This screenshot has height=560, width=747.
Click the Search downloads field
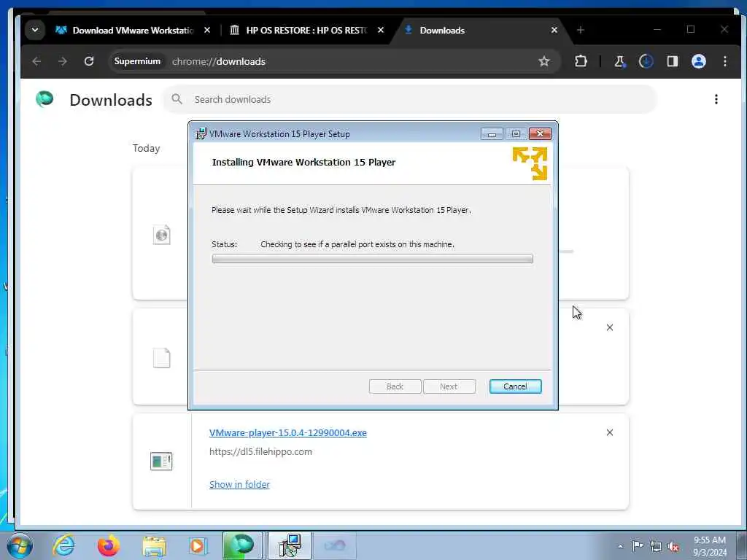click(410, 99)
